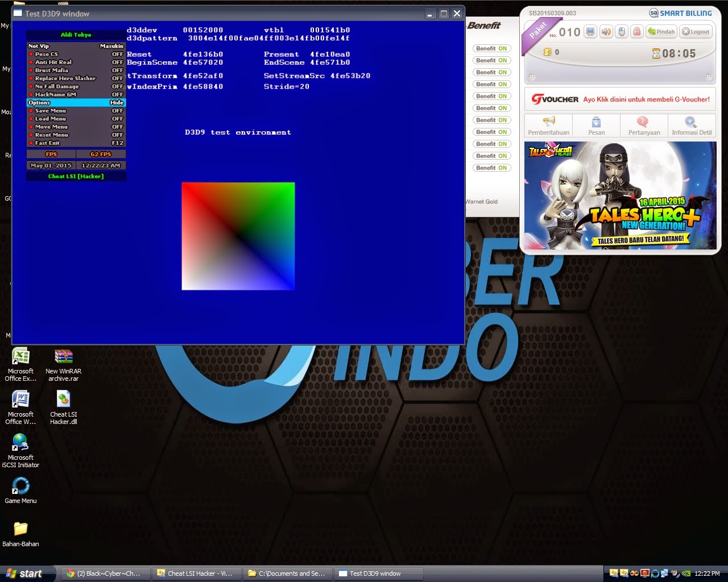
Task: Click the RGB gradient square in D3D9 window
Action: [x=238, y=236]
